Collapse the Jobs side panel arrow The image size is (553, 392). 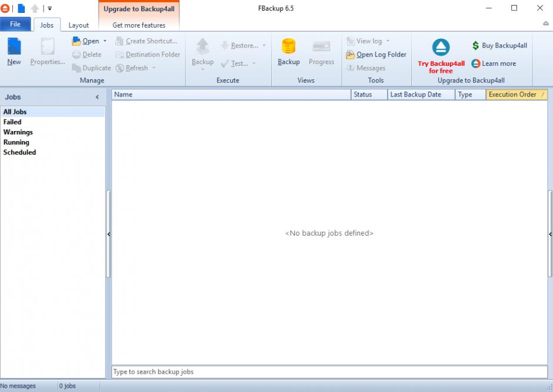pos(97,97)
